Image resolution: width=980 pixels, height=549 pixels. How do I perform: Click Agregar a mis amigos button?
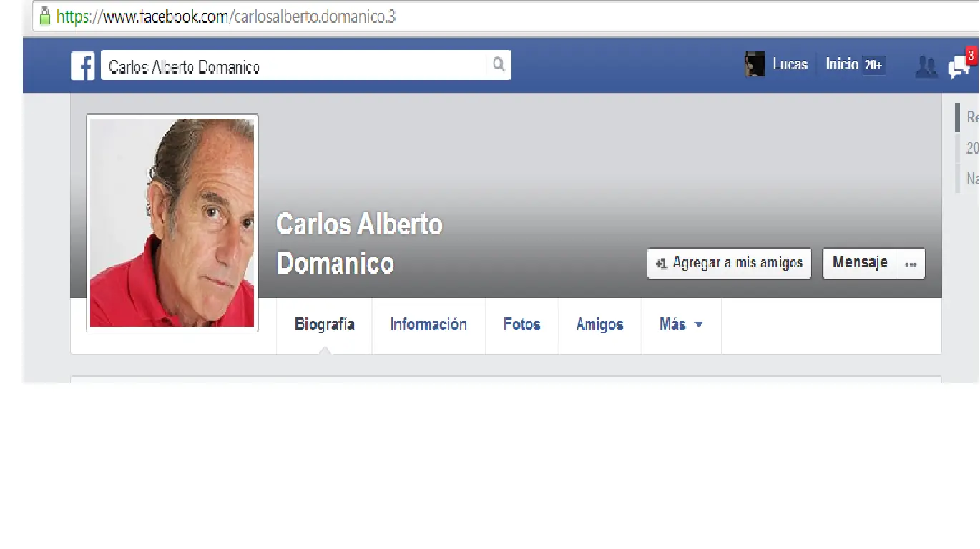729,263
